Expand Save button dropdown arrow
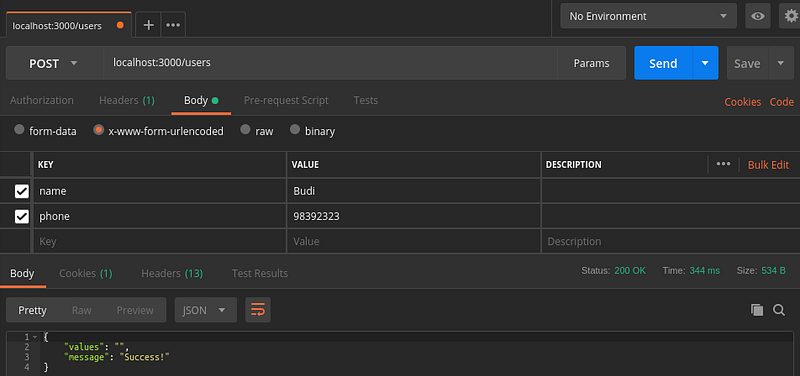 (x=781, y=63)
